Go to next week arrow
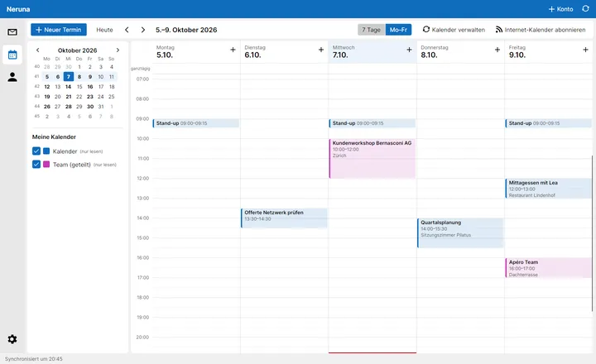Screen dimensions: 596x364 [x=143, y=30]
